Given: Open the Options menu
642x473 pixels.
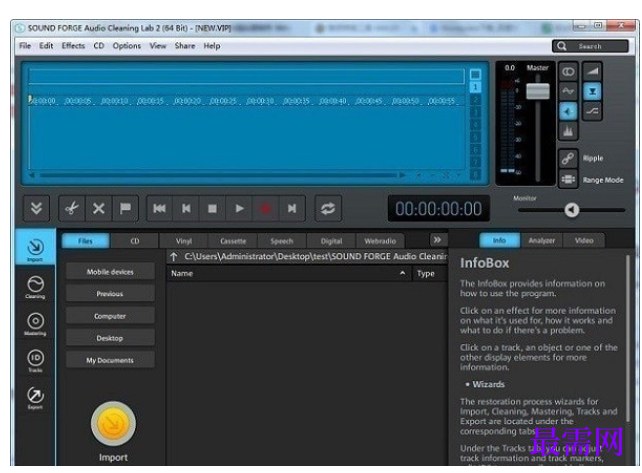Looking at the screenshot, I should (x=127, y=45).
